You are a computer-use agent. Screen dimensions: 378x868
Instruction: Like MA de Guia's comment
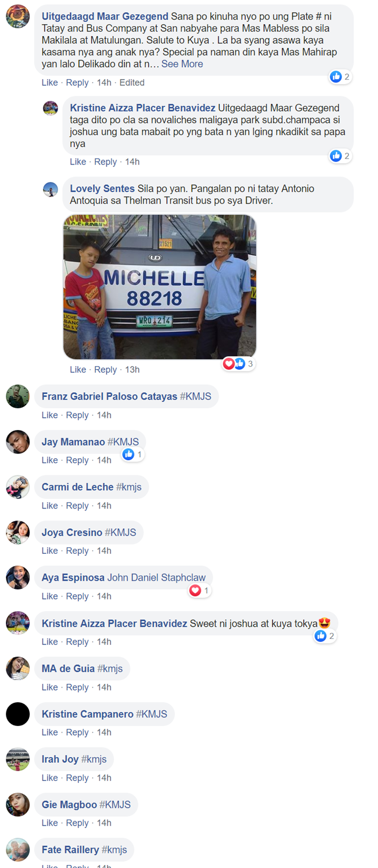point(49,687)
